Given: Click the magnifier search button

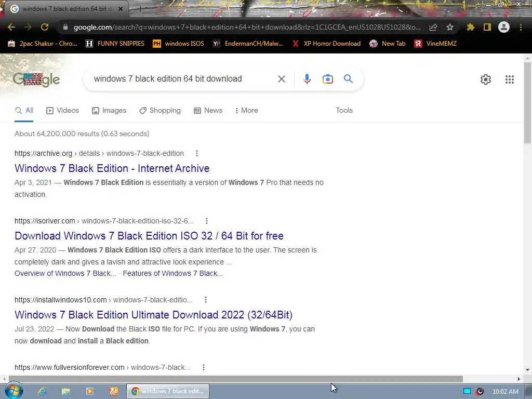Looking at the screenshot, I should [x=349, y=79].
